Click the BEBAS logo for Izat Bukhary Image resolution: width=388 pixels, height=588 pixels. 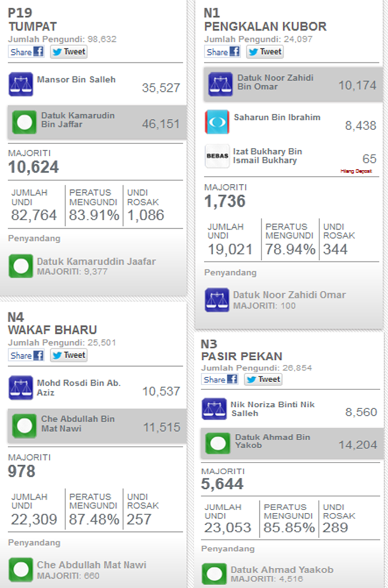pyautogui.click(x=217, y=156)
